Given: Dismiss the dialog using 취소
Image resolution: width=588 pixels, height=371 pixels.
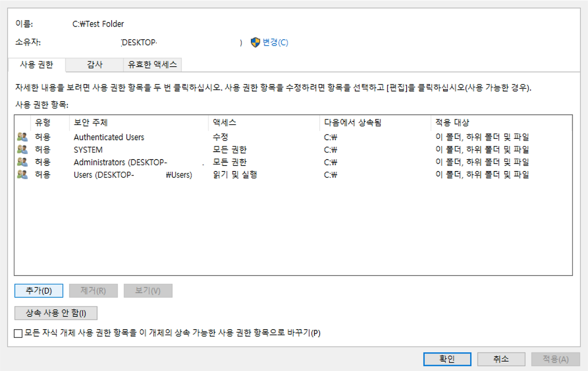Looking at the screenshot, I should coord(501,359).
